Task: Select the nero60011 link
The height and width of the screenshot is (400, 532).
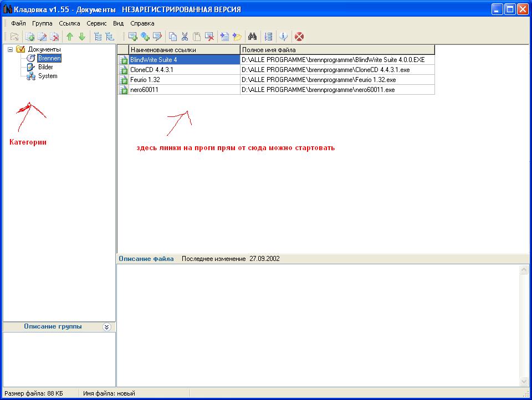Action: click(x=185, y=90)
